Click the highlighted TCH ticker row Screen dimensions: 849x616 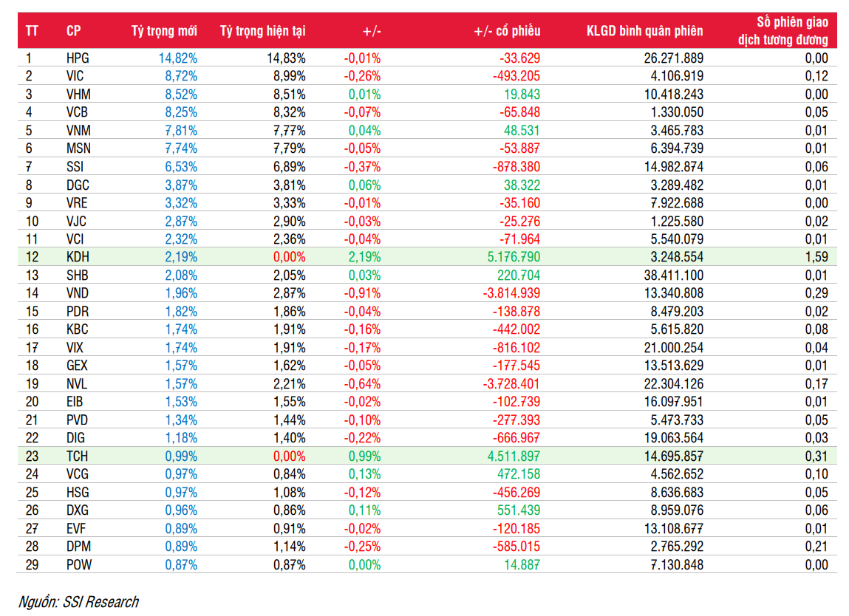(x=78, y=456)
